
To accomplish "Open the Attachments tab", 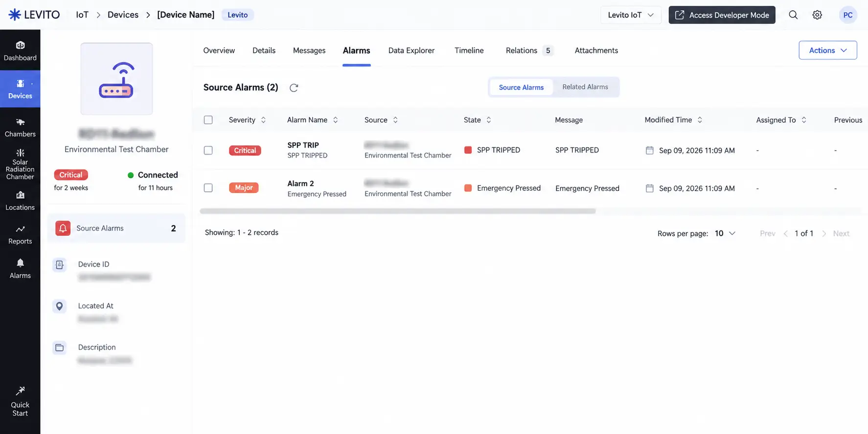I will point(596,50).
